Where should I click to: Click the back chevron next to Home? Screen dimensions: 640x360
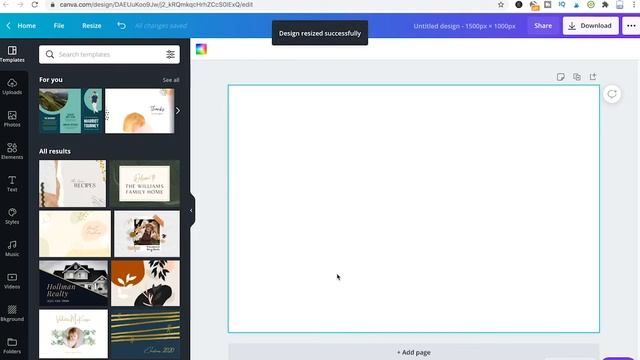pos(9,26)
